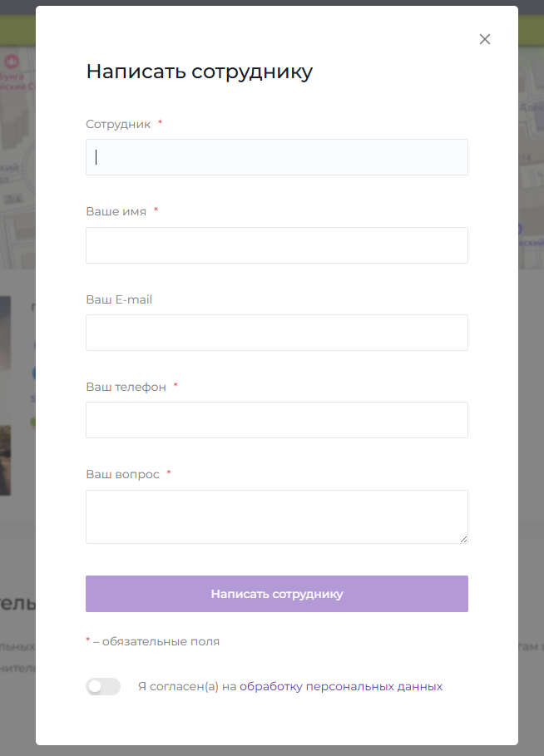
Task: Click the обязательные поля note
Action: 156,641
